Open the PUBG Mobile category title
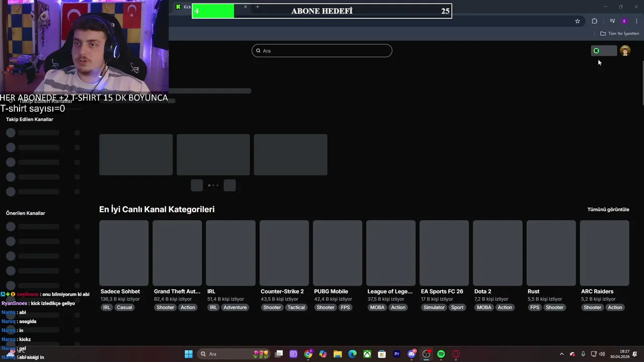 (331, 292)
